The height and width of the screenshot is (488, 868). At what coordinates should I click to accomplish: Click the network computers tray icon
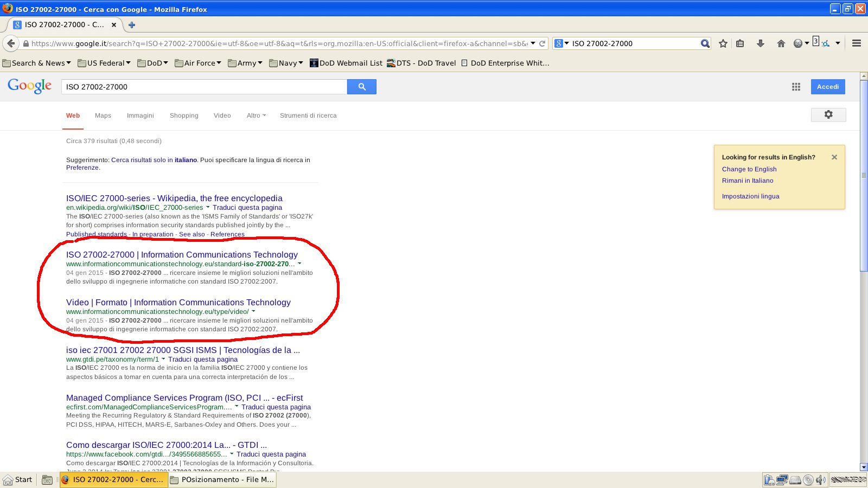[x=782, y=480]
